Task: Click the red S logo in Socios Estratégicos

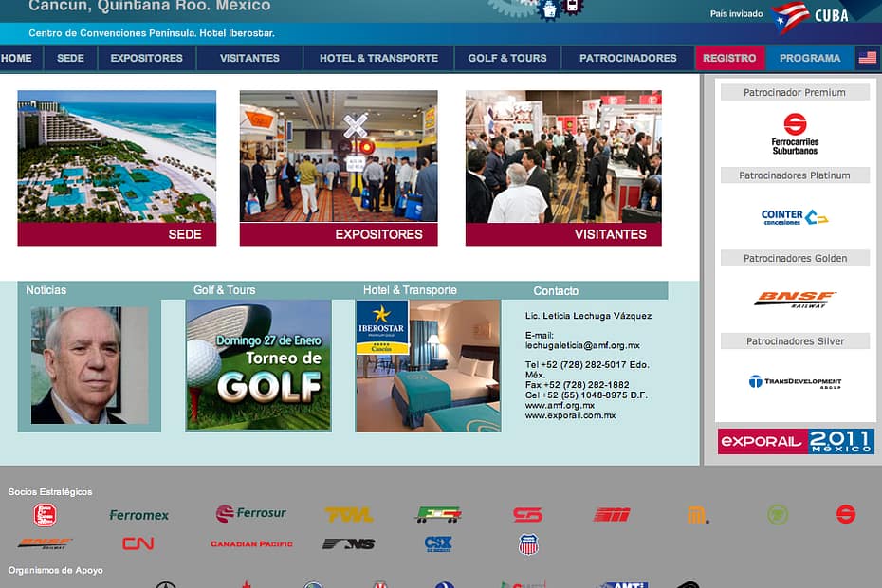Action: pos(845,514)
